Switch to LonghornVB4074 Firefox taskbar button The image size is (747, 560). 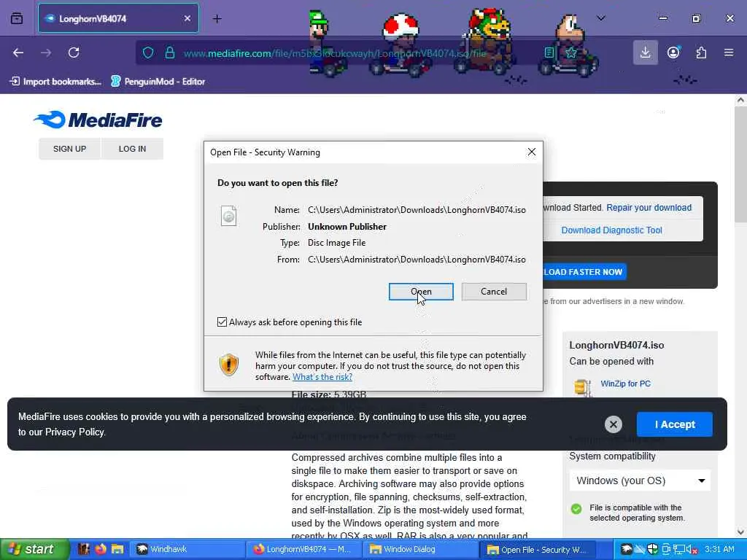[x=303, y=549]
